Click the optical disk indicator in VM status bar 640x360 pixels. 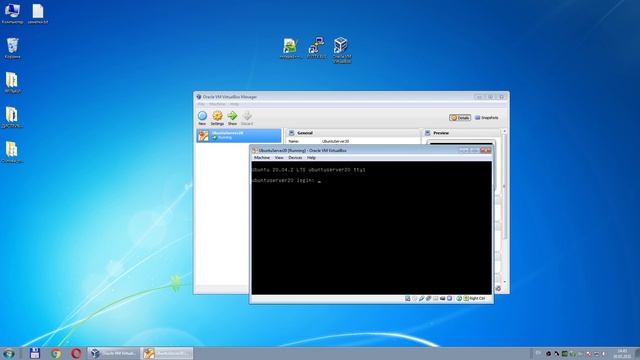(414, 299)
